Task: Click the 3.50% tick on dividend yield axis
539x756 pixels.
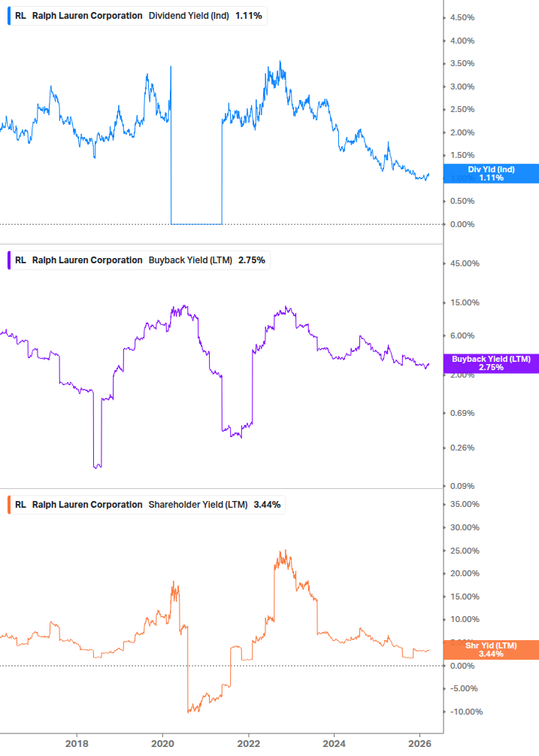Action: [462, 64]
